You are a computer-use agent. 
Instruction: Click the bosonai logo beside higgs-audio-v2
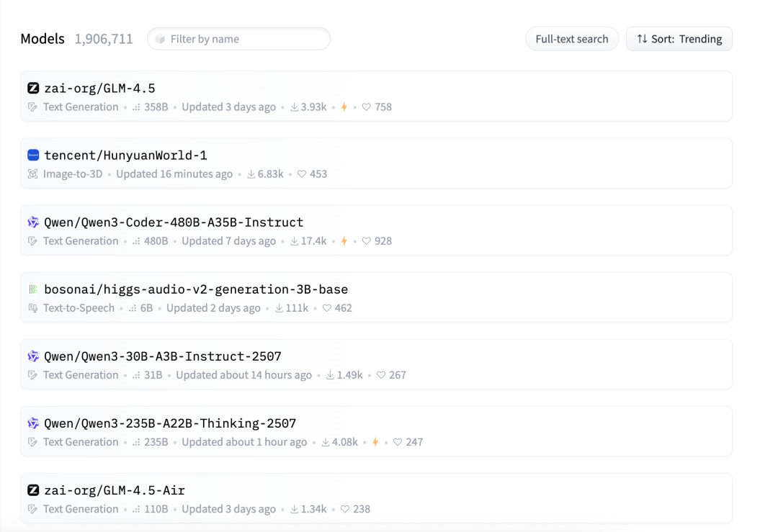coord(33,289)
